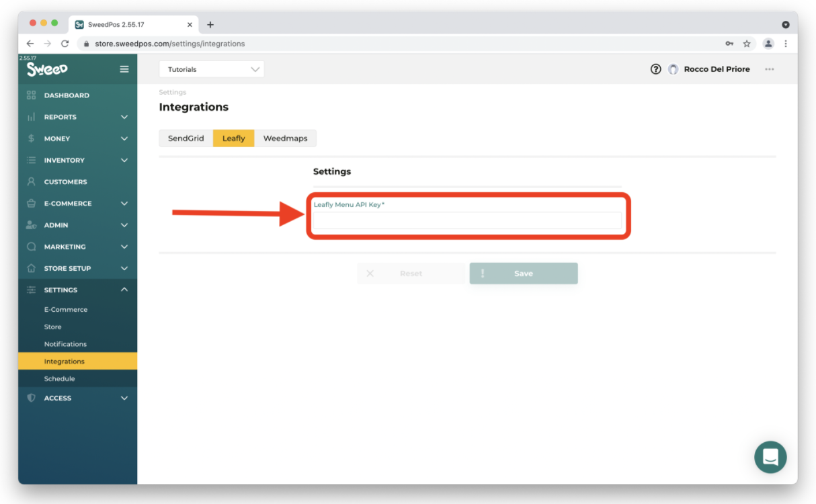Image resolution: width=816 pixels, height=504 pixels.
Task: Click the Reports bar chart icon
Action: tap(31, 117)
